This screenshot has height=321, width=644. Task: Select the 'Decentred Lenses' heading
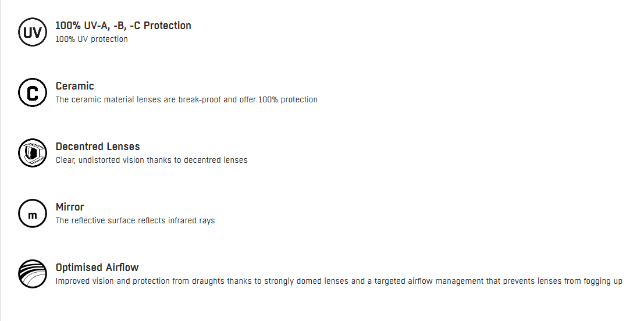tap(98, 147)
